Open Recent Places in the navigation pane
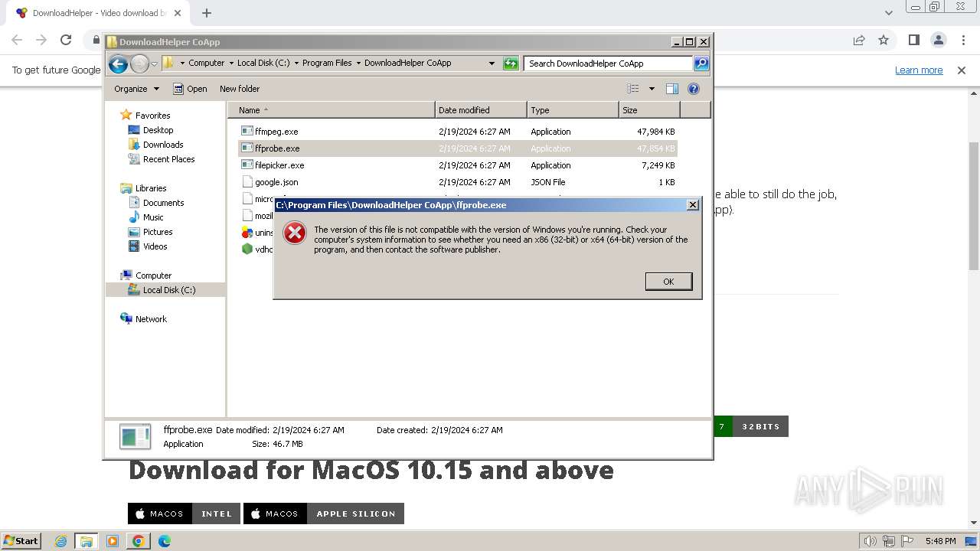980x551 pixels. (168, 159)
